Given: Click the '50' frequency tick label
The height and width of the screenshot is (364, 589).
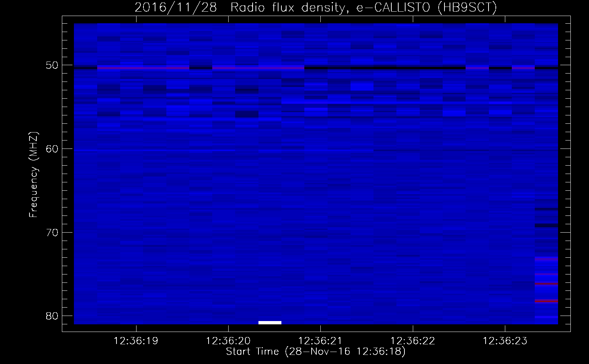Looking at the screenshot, I should tap(52, 66).
